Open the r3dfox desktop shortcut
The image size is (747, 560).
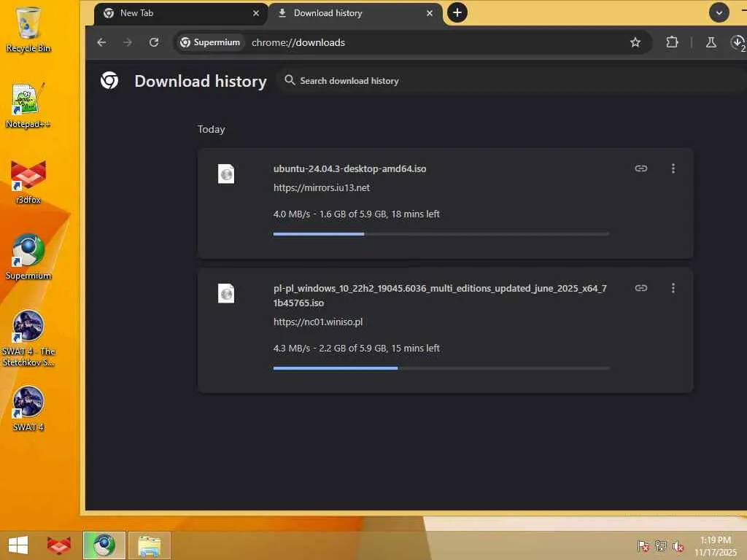point(28,182)
